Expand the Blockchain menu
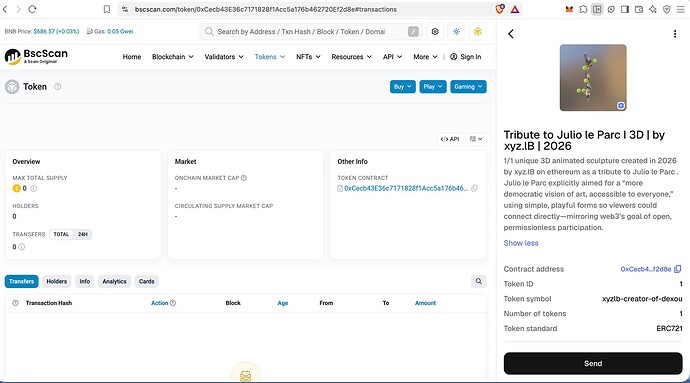Viewport: 690px width, 383px height. coord(172,57)
